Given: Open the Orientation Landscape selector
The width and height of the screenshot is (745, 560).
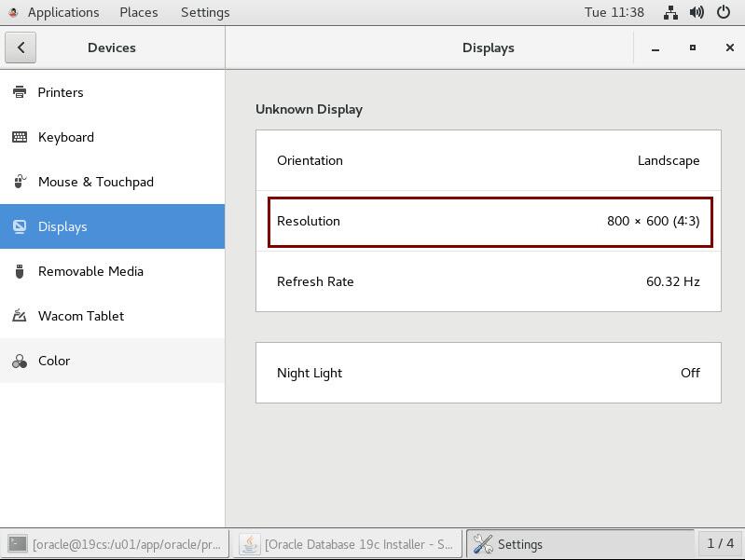Looking at the screenshot, I should coord(489,160).
